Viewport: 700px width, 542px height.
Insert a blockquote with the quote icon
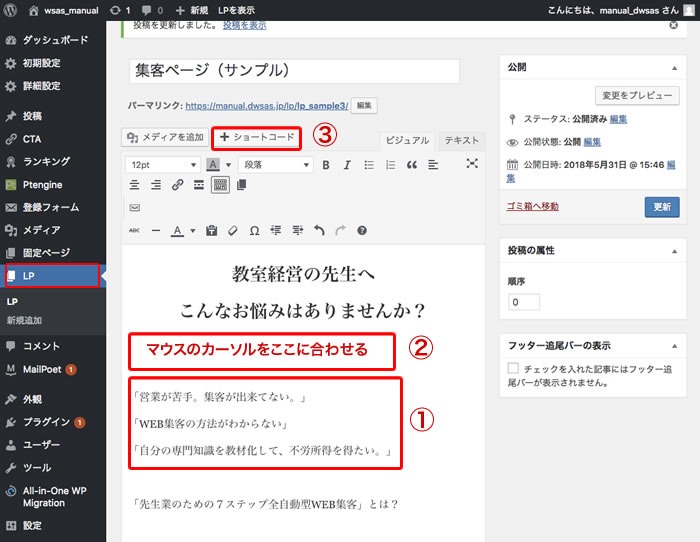coord(412,164)
